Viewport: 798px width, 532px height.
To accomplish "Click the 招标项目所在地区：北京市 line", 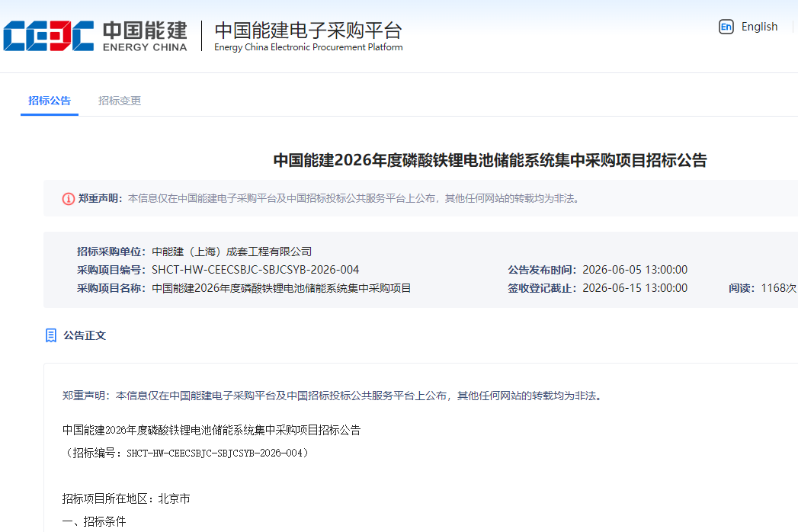I will (127, 499).
